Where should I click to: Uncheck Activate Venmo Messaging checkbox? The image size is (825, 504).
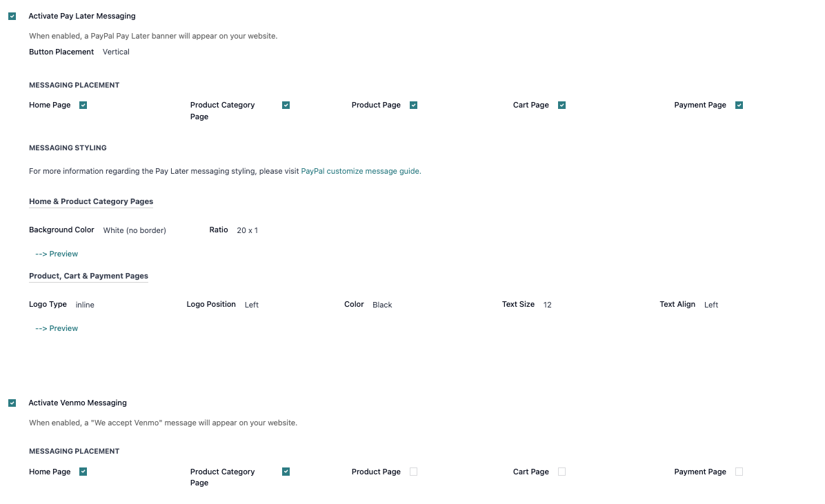click(x=12, y=403)
